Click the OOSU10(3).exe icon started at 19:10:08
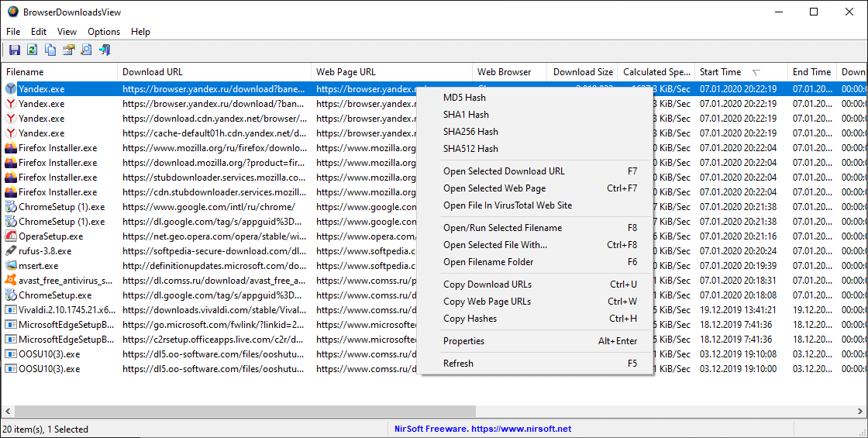The width and height of the screenshot is (868, 438). click(11, 354)
